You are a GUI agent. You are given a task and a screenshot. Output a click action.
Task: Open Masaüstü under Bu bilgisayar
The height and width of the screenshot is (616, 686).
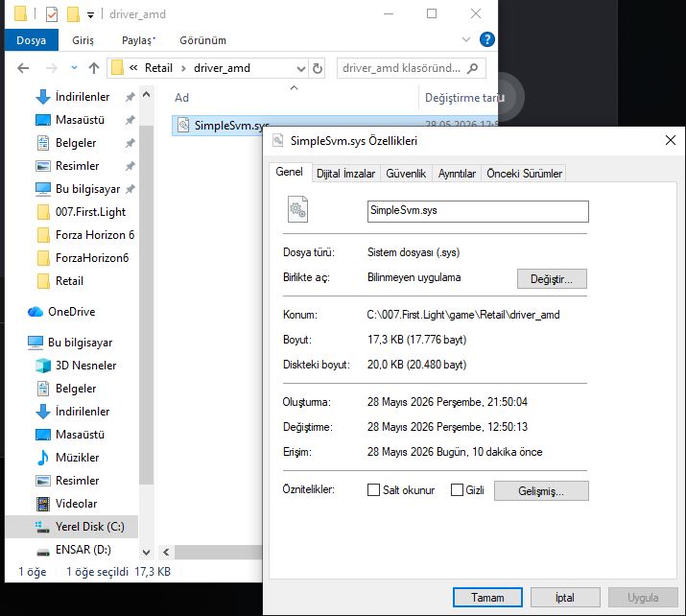pyautogui.click(x=80, y=435)
